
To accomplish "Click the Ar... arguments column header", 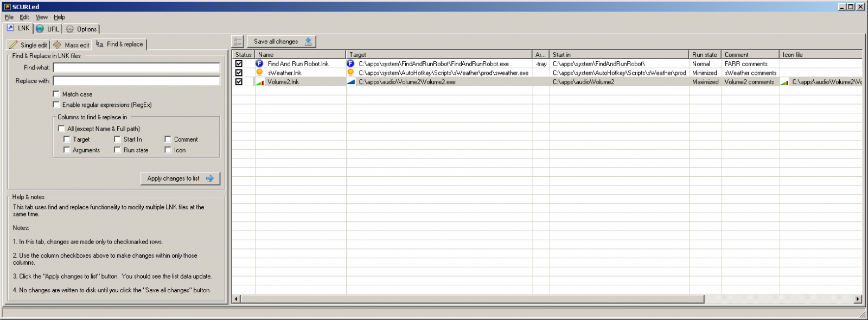I will click(541, 55).
